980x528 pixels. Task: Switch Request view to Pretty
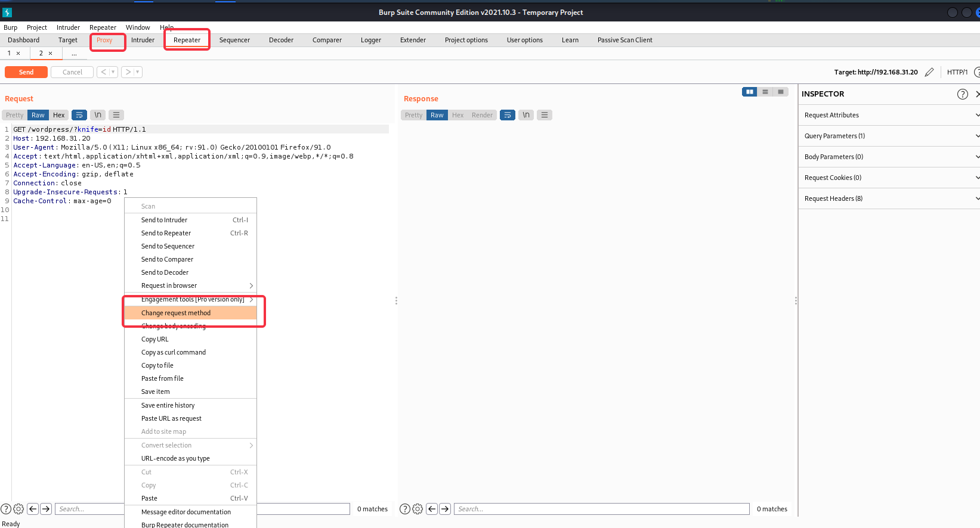click(x=15, y=115)
